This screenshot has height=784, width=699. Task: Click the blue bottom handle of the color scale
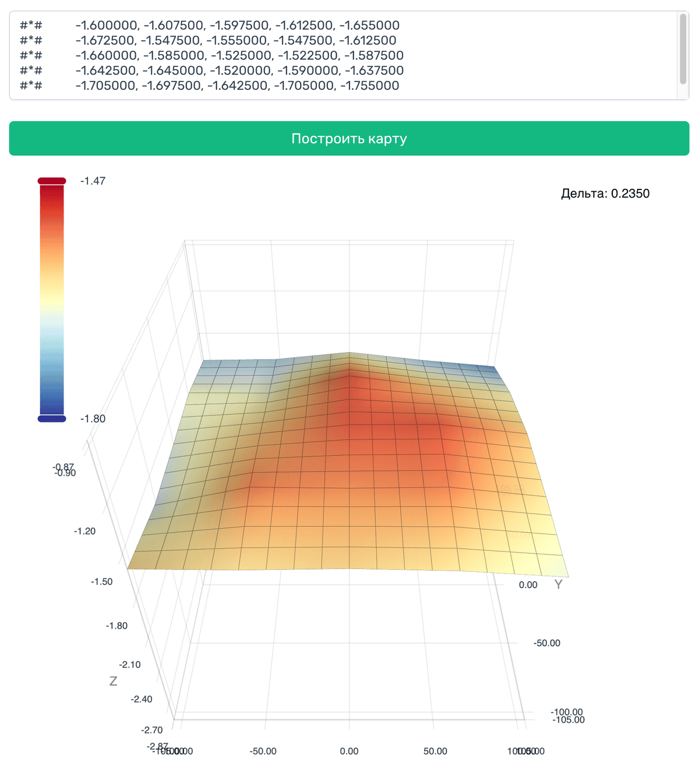point(52,419)
